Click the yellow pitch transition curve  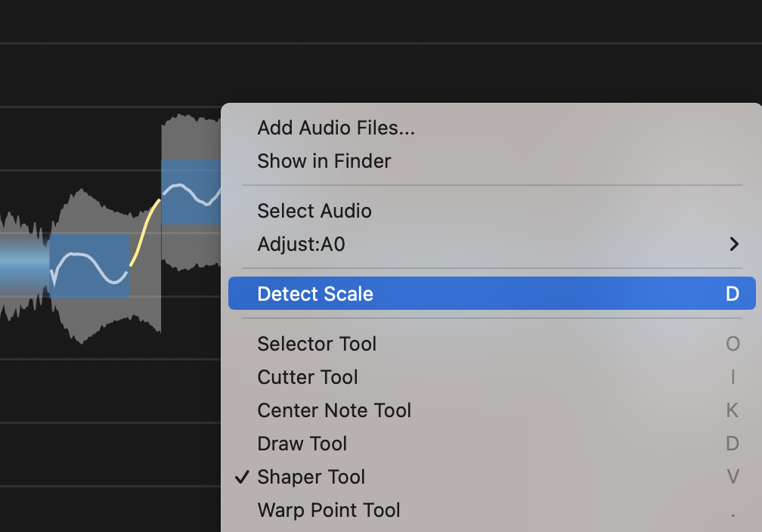coord(145,232)
